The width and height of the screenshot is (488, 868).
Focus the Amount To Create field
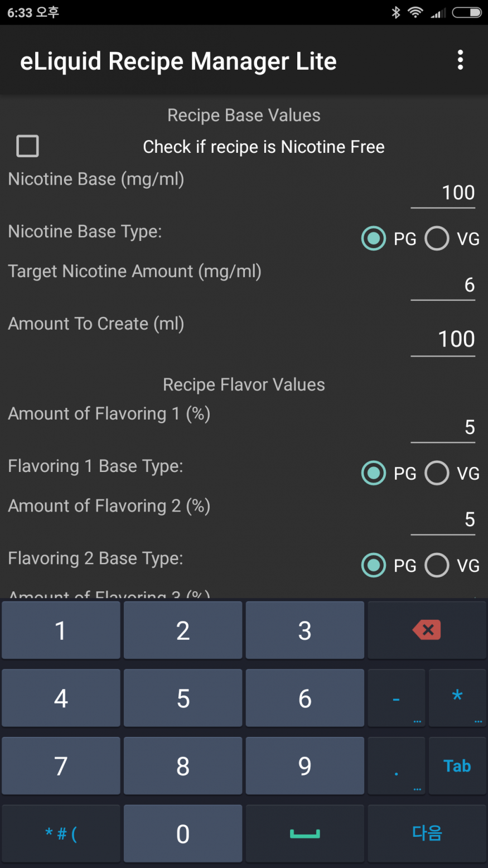coord(443,340)
